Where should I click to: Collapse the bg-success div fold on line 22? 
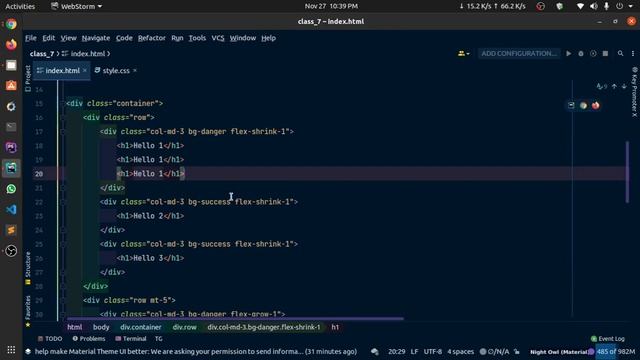tap(62, 202)
